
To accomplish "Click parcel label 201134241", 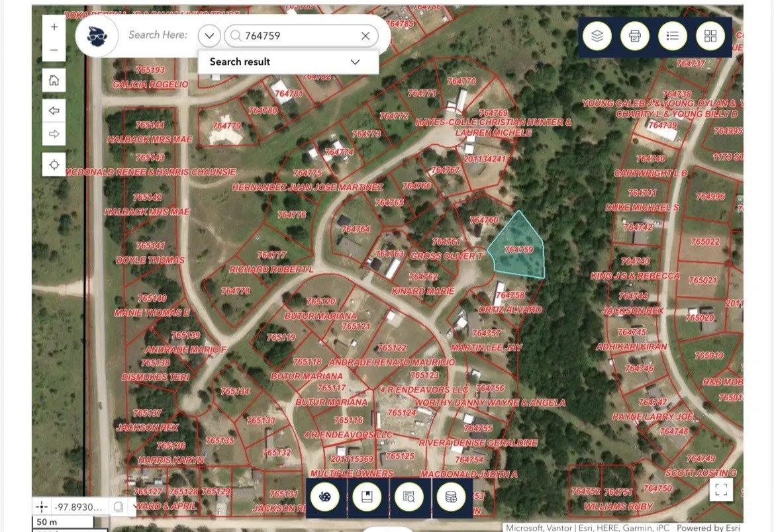I will 484,159.
